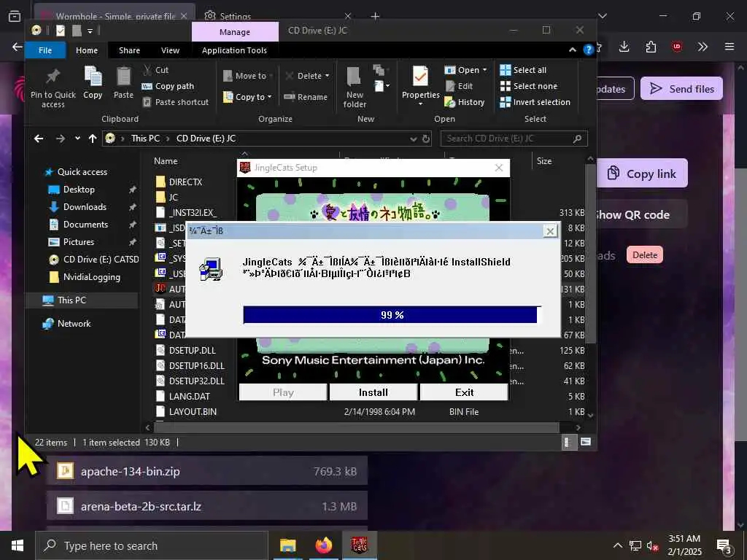Click Edit in the Open group
747x560 pixels.
(459, 86)
